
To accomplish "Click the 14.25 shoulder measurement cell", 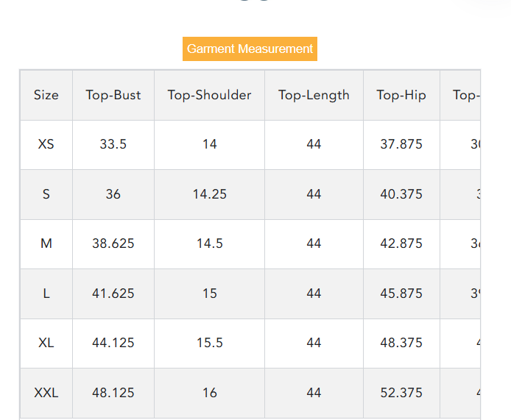I will pos(210,194).
